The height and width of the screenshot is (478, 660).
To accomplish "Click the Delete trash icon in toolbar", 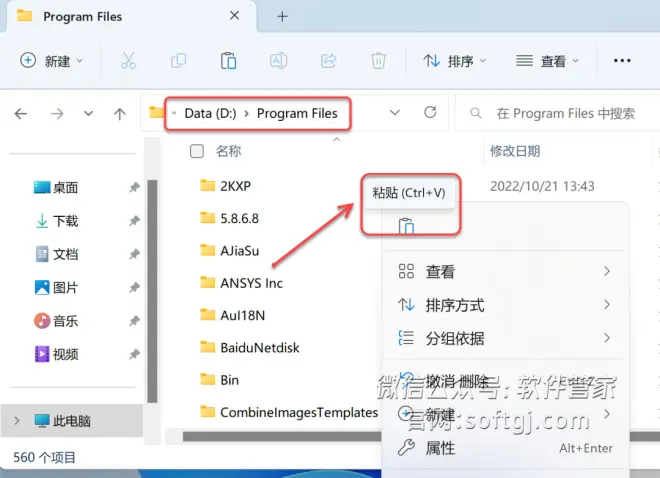I will click(378, 61).
